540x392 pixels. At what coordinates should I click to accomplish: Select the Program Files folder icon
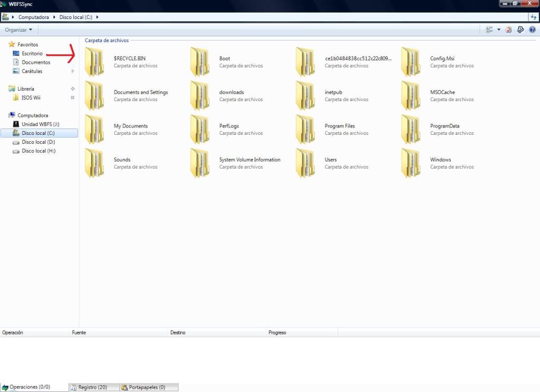coord(305,130)
